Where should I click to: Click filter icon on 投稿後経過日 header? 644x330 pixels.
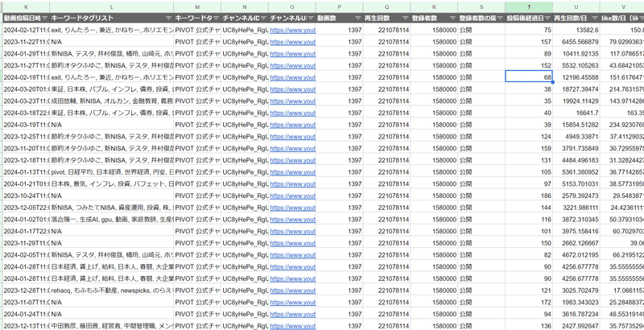tap(547, 17)
